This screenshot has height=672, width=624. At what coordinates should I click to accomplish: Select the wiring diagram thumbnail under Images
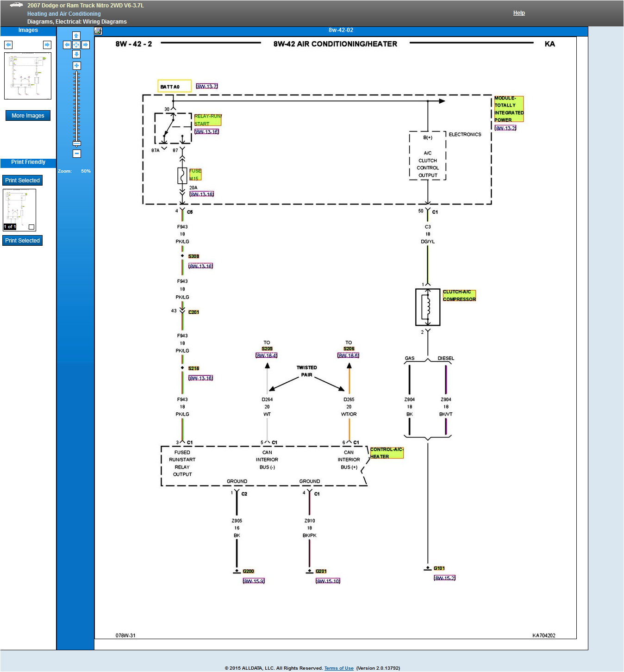(x=28, y=76)
